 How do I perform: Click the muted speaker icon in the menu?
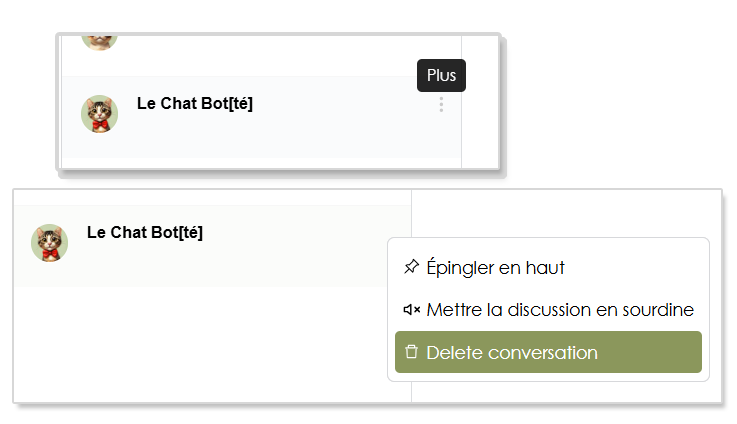(411, 310)
